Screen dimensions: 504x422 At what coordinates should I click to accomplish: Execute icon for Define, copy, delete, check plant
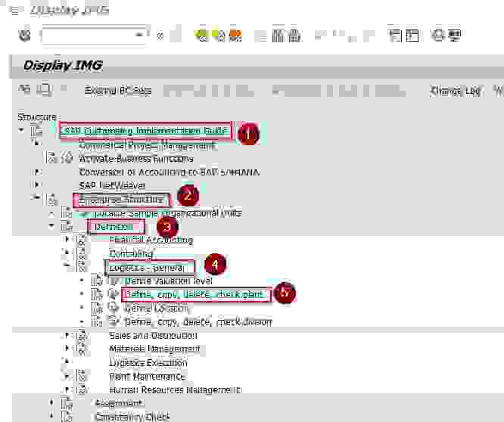[x=113, y=293]
